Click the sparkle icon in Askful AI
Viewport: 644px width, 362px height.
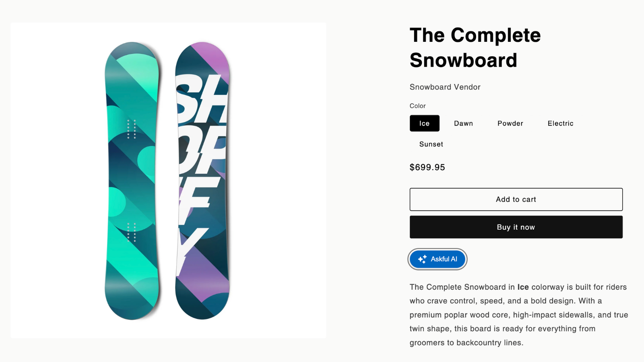coord(422,259)
